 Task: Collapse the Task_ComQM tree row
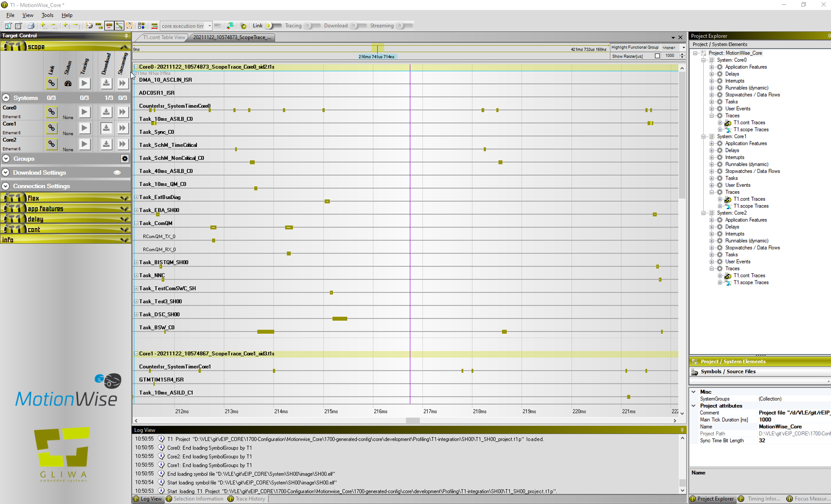coord(136,223)
